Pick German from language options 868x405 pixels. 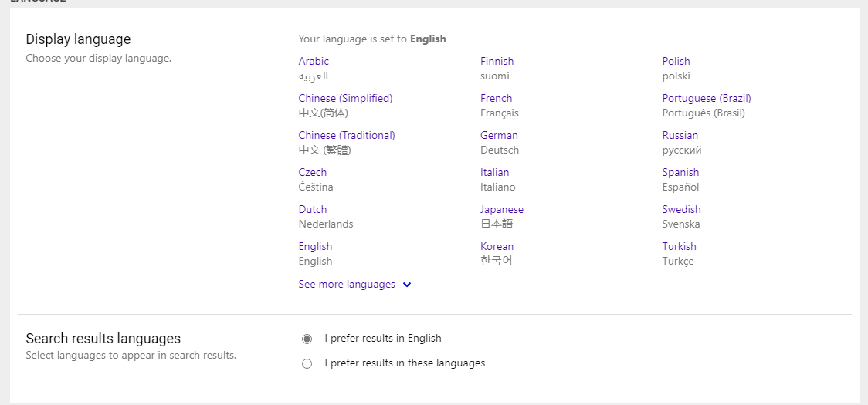pos(500,136)
